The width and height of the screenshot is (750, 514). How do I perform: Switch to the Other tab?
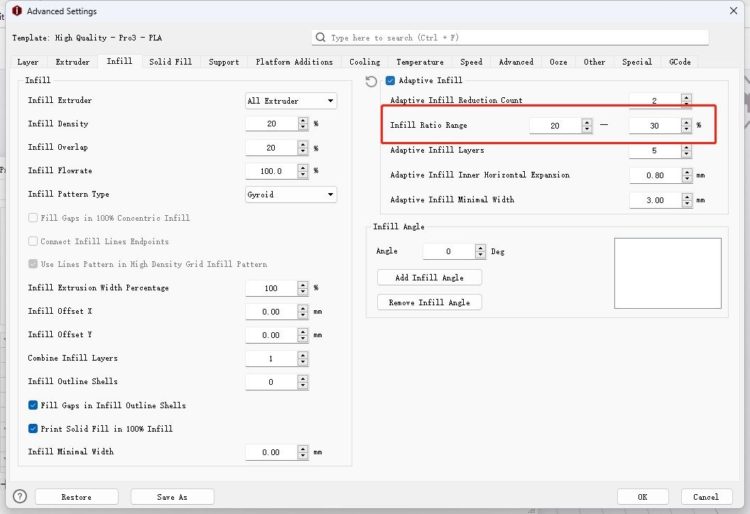[x=594, y=62]
